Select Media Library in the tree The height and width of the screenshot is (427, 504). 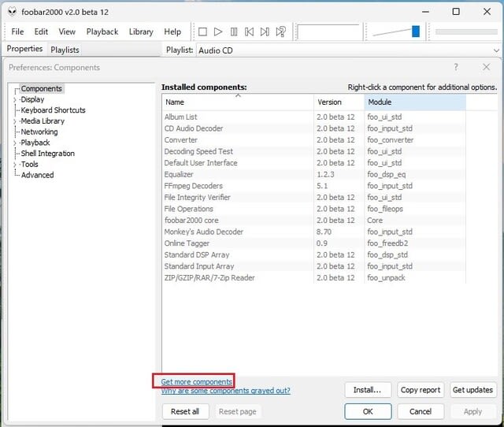tap(43, 121)
